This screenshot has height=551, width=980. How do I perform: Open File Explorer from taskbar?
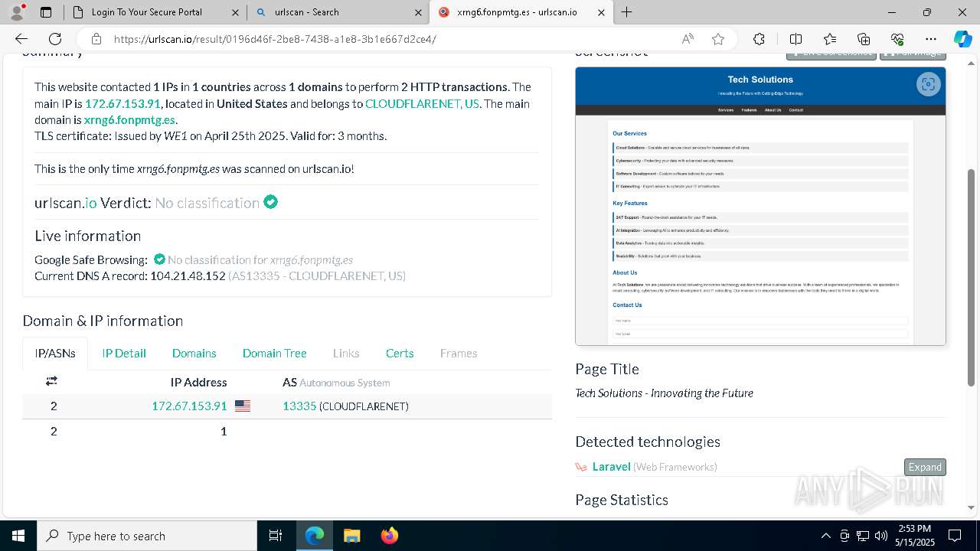[x=351, y=536]
